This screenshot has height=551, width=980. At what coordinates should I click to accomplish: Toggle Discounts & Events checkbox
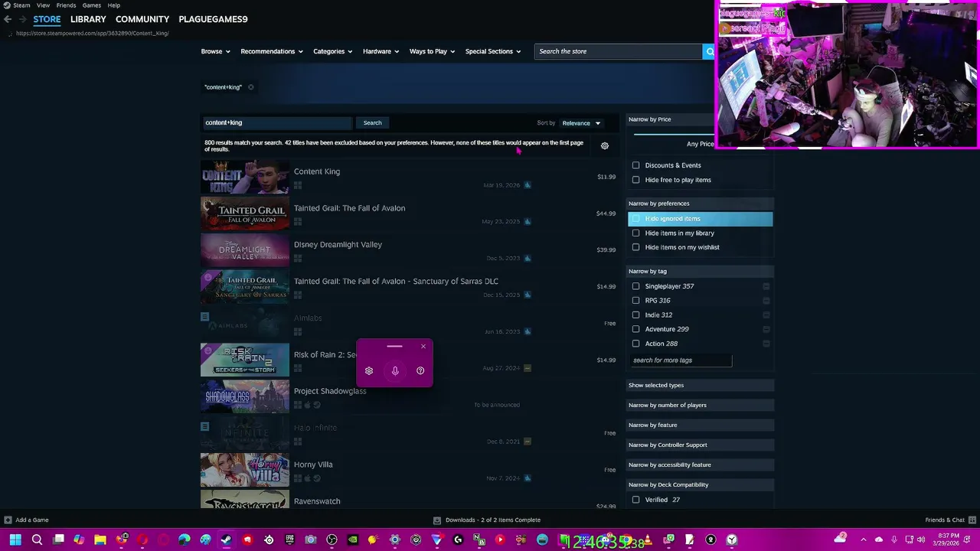(635, 165)
